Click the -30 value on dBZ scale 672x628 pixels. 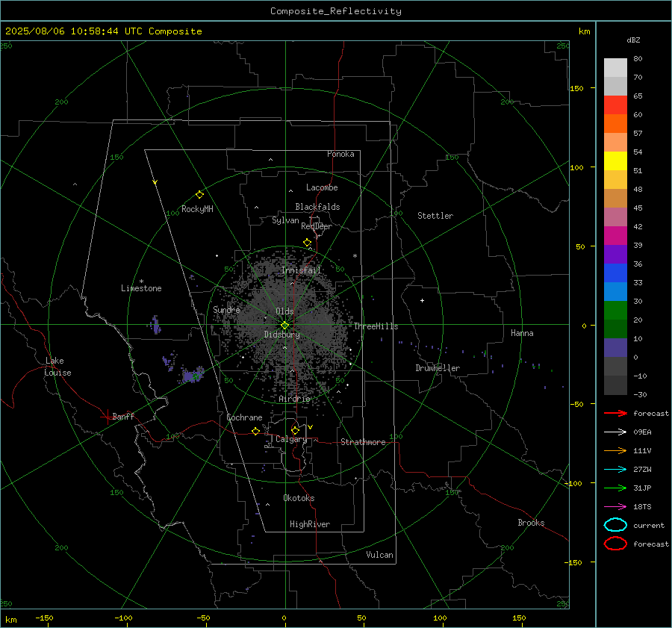pyautogui.click(x=640, y=394)
